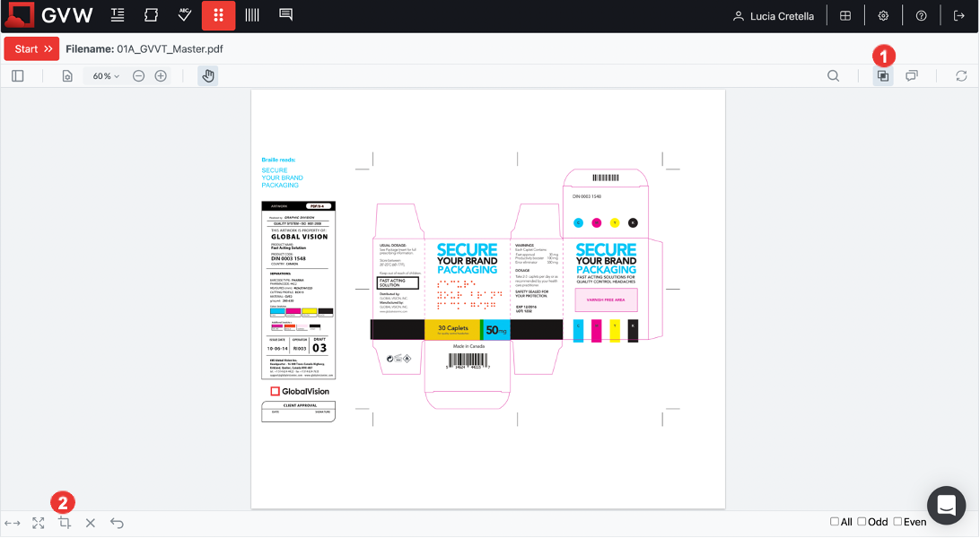Select the crop tool in bottom toolbar
The image size is (980, 538).
pyautogui.click(x=65, y=523)
